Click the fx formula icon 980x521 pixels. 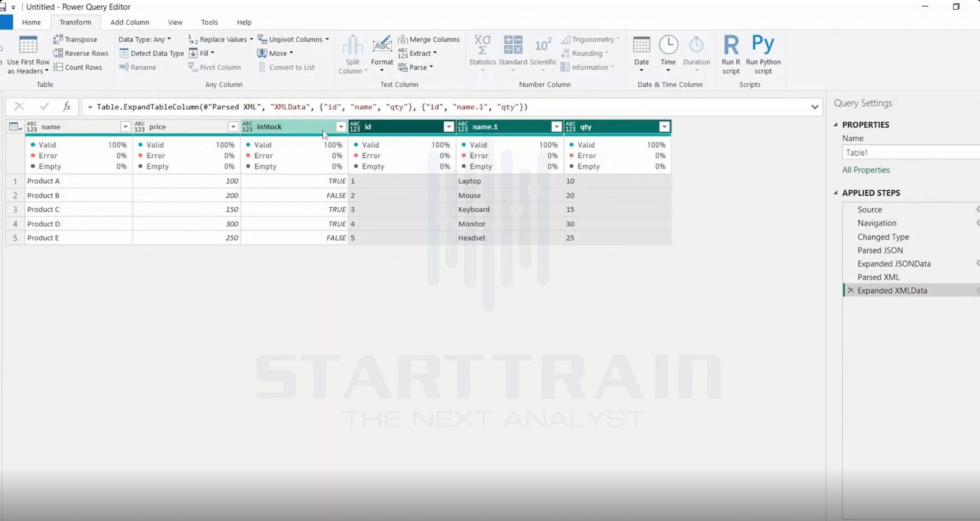coord(67,107)
